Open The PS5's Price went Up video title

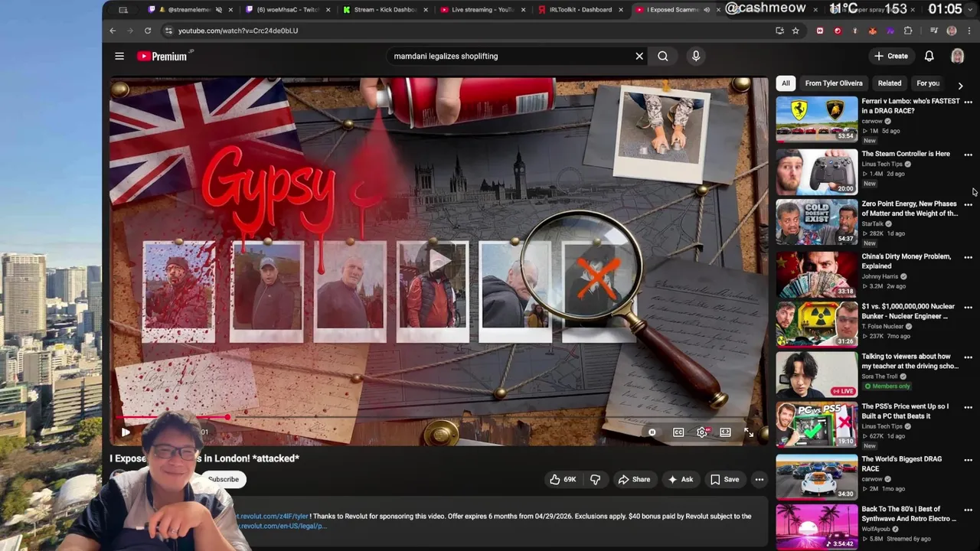(x=905, y=411)
